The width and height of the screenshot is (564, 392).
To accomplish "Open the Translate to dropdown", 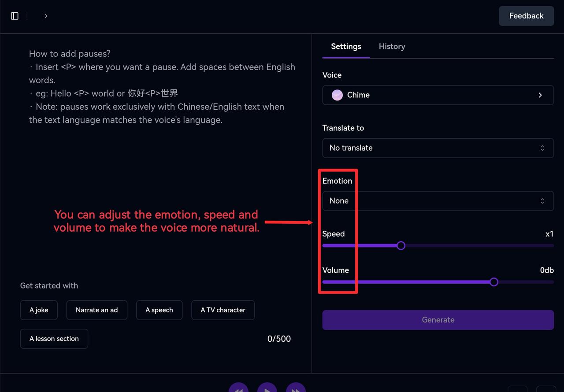I will (x=438, y=148).
